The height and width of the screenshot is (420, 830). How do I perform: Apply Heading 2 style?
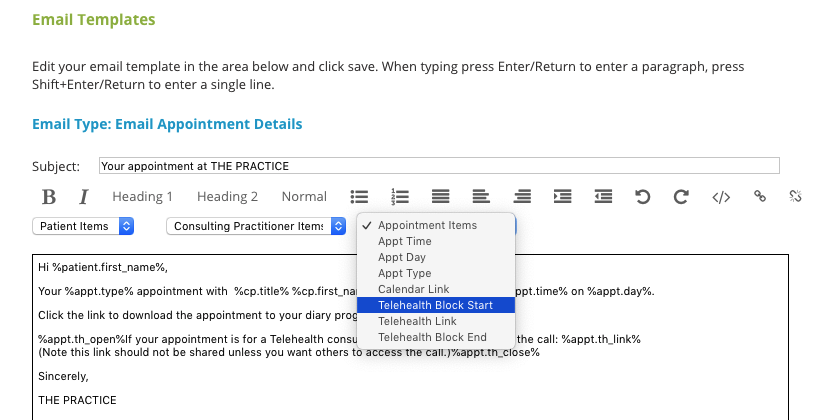pyautogui.click(x=227, y=196)
